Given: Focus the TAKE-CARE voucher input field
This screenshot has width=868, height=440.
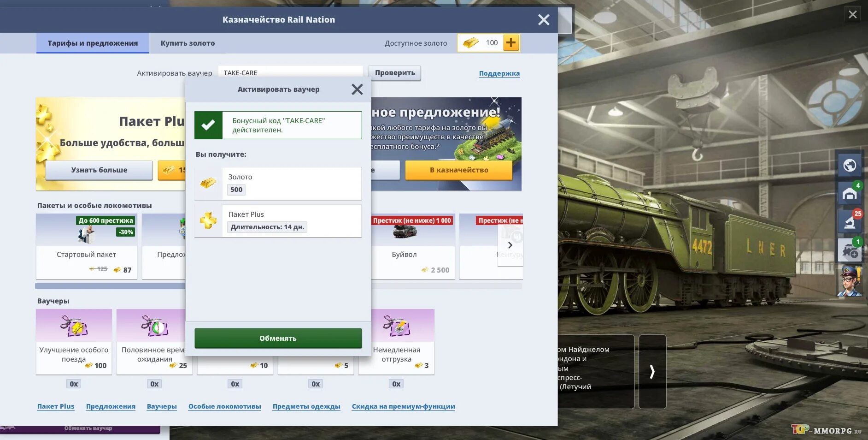Looking at the screenshot, I should pyautogui.click(x=291, y=73).
